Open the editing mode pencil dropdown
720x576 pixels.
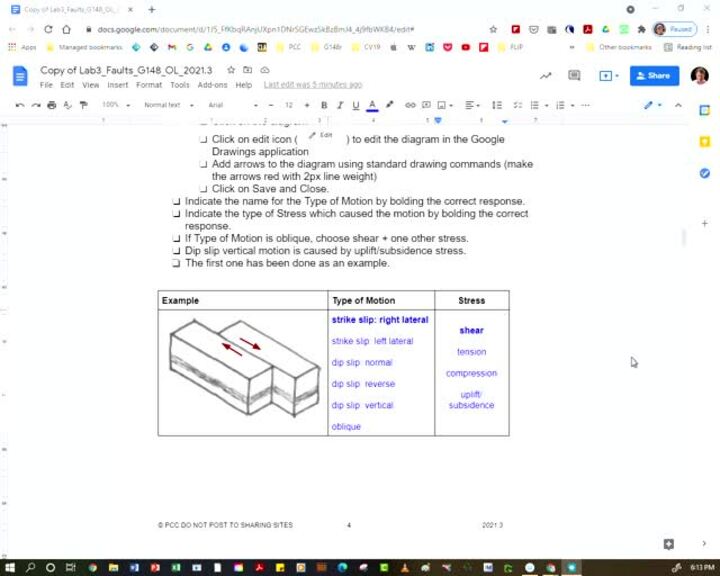click(652, 105)
